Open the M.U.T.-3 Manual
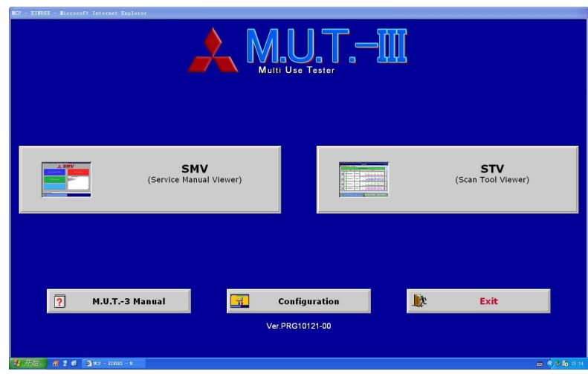588x374 pixels. pyautogui.click(x=118, y=301)
